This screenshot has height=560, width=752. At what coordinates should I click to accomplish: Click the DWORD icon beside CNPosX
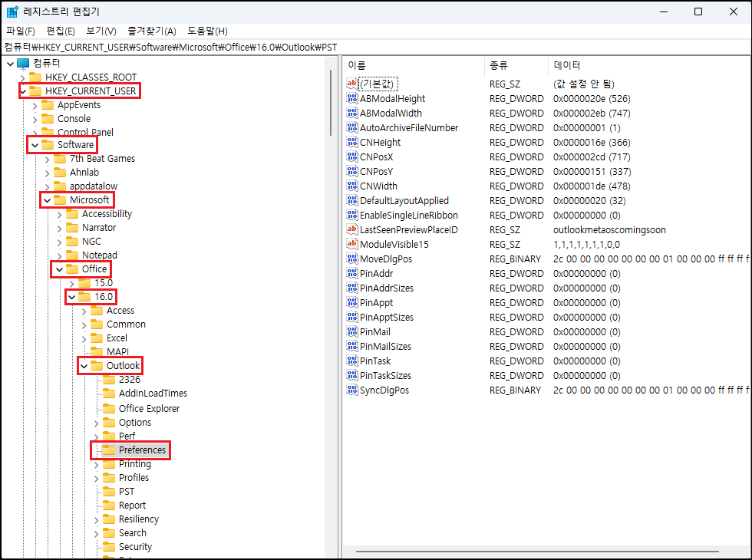tap(352, 156)
